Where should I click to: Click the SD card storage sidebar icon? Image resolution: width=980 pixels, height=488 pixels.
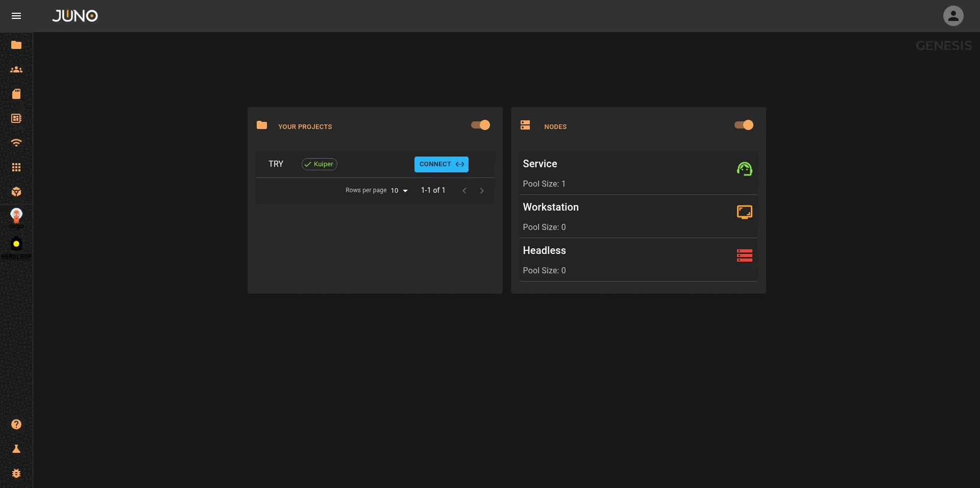point(16,94)
